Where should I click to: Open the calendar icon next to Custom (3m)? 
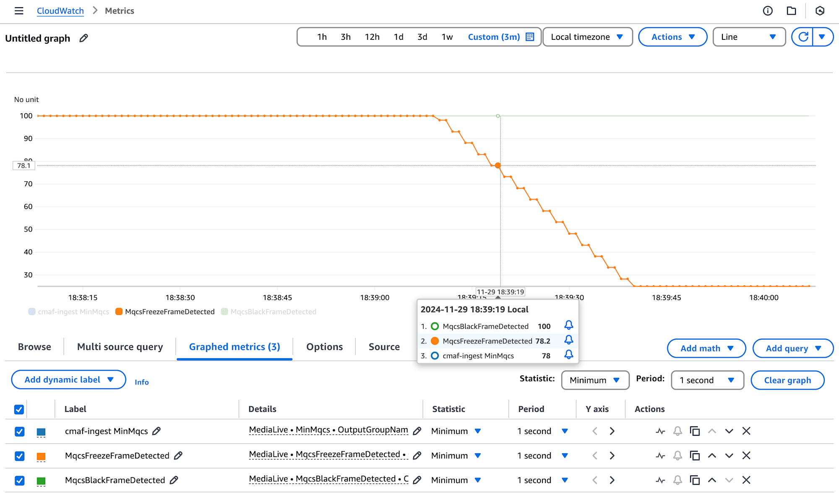click(530, 37)
